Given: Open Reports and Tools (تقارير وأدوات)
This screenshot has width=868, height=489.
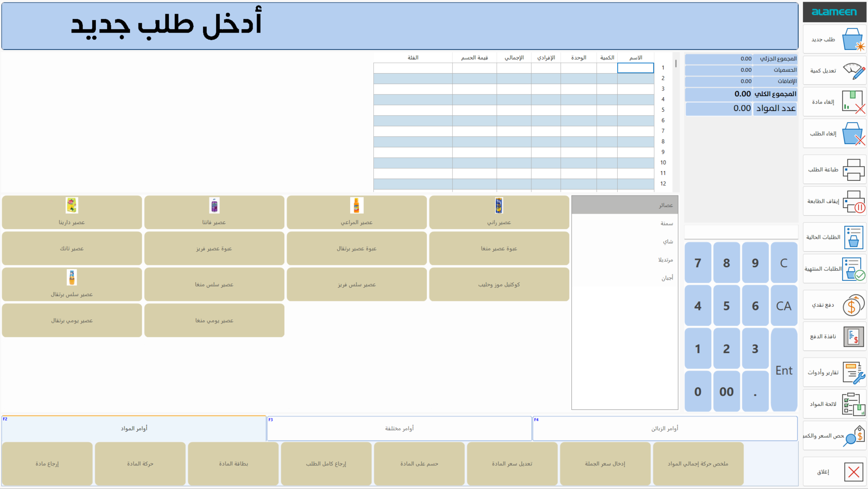Looking at the screenshot, I should 834,372.
